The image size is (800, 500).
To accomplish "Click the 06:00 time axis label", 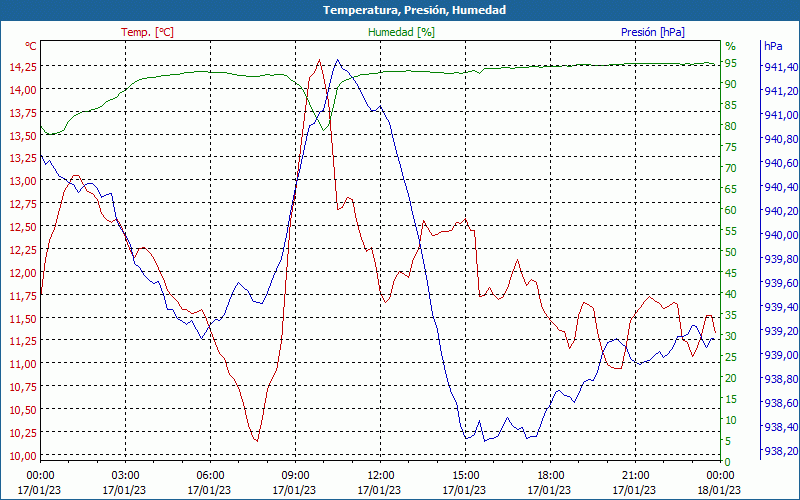I will pyautogui.click(x=210, y=476).
